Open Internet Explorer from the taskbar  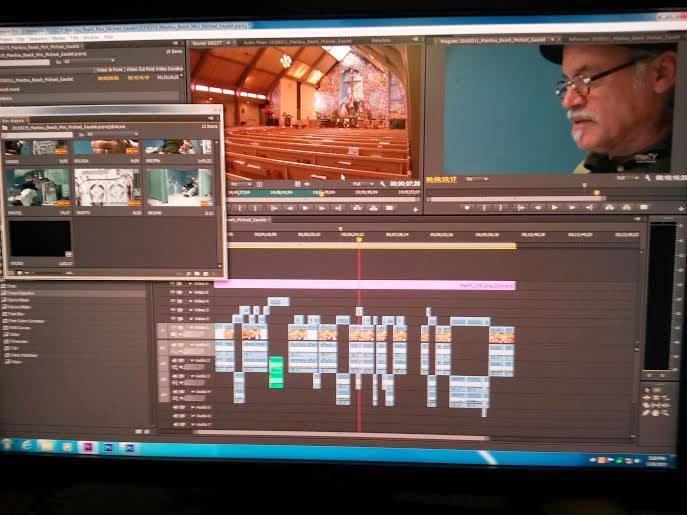pyautogui.click(x=27, y=446)
